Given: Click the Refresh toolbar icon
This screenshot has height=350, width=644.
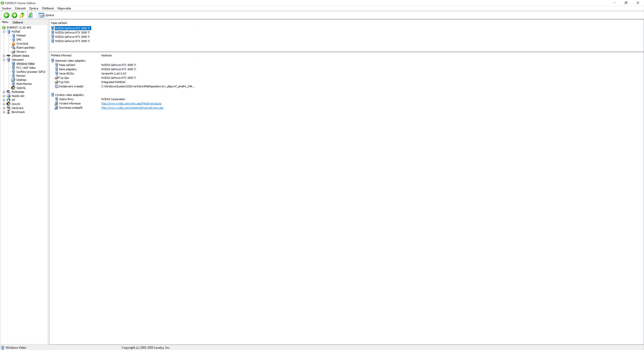Looking at the screenshot, I should click(x=30, y=15).
